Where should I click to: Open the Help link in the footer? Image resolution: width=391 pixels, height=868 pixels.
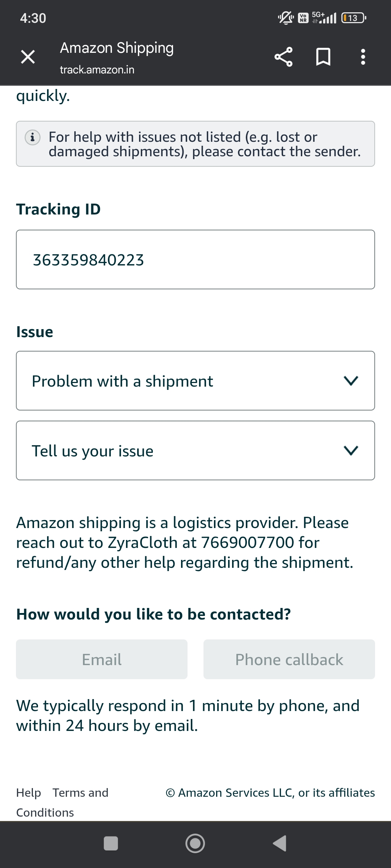coord(28,793)
